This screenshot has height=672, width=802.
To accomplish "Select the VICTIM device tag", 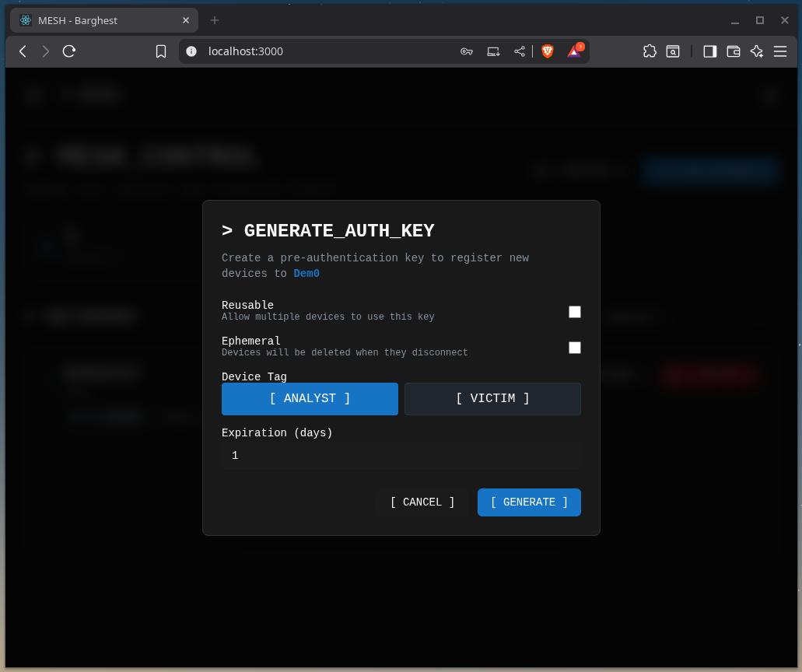I will pos(492,399).
